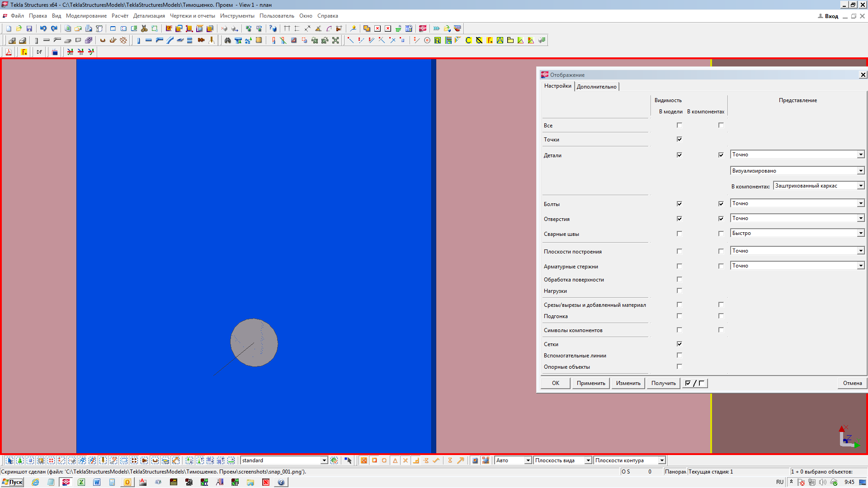Open the Заштрихованный каркас dropdown
868x488 pixels.
click(860, 186)
